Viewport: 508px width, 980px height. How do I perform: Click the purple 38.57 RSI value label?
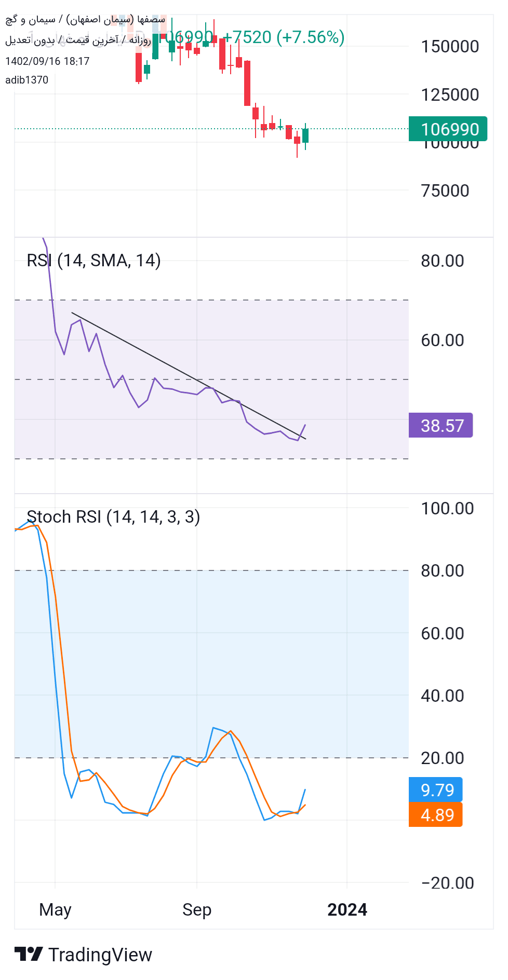click(440, 425)
